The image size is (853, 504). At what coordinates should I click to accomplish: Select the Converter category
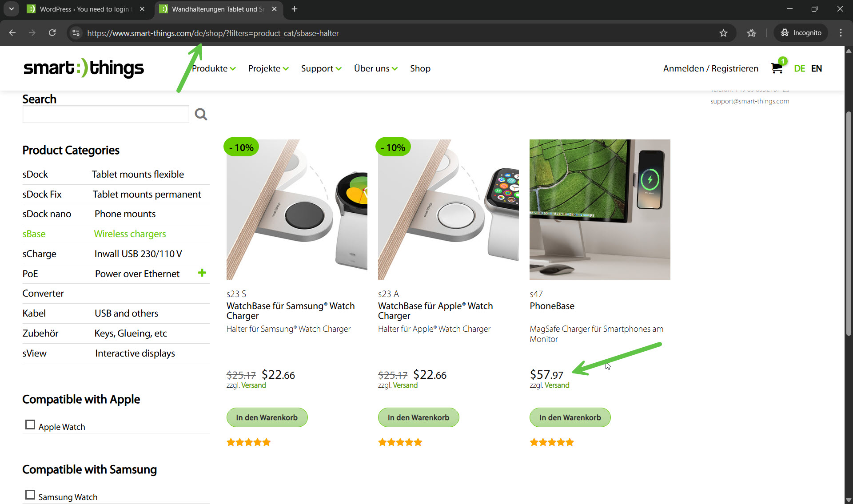(116, 293)
